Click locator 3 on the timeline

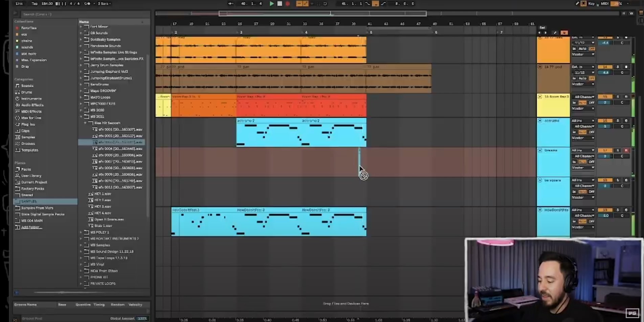point(241,32)
